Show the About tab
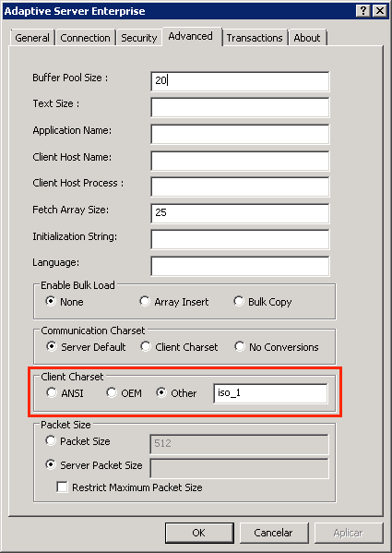392x553 pixels. [307, 38]
